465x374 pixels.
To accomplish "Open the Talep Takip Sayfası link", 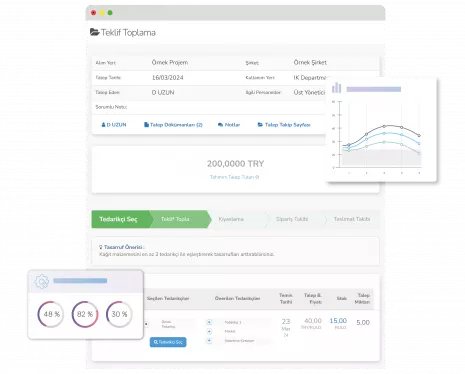I will (284, 125).
